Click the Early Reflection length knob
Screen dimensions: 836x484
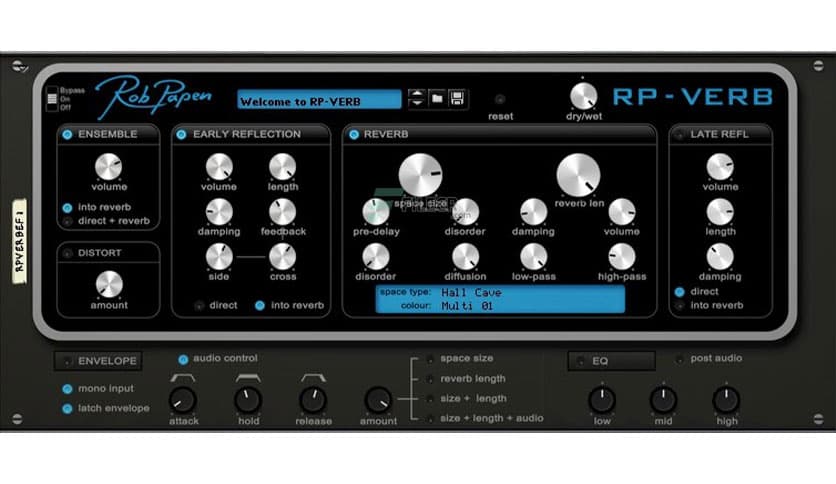(x=283, y=167)
